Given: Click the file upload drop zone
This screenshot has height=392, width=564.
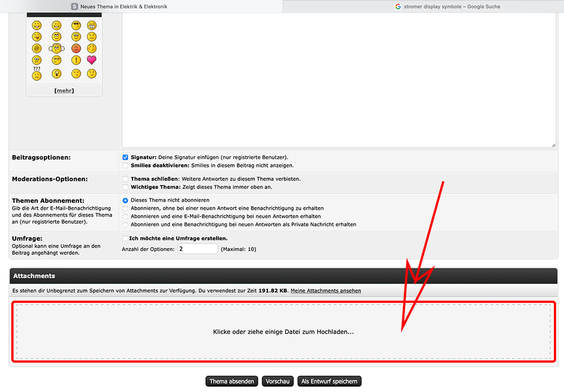Looking at the screenshot, I should tap(283, 332).
